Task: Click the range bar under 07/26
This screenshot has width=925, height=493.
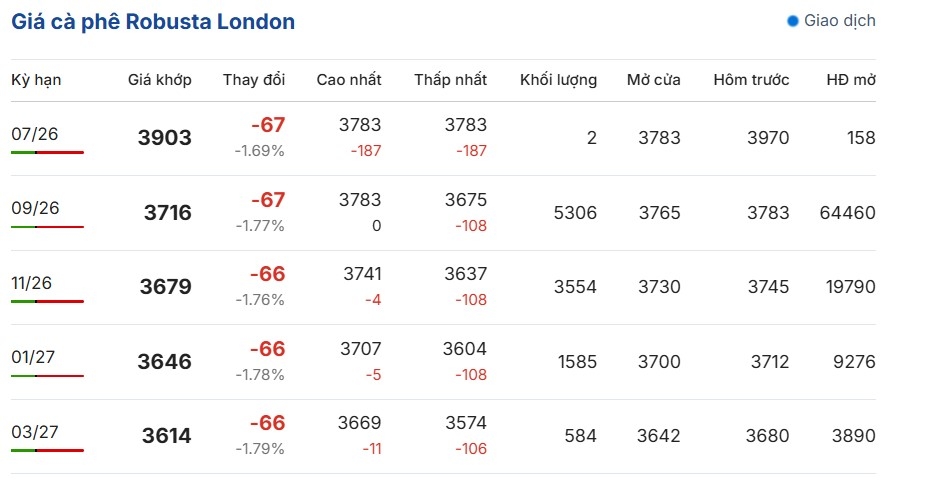Action: 47,153
